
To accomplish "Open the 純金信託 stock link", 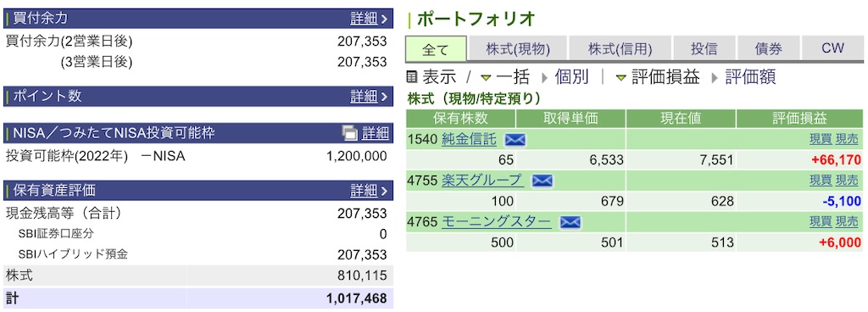I will (469, 139).
